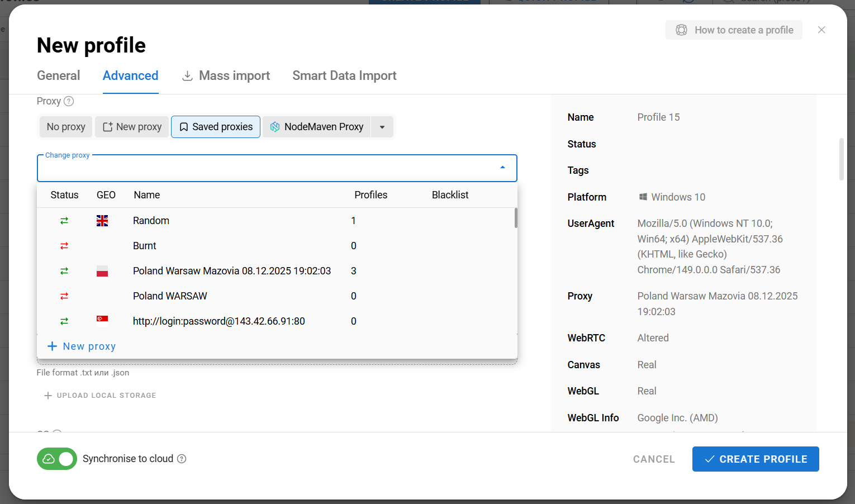Click the red status arrows for Poland WARSAW

64,296
